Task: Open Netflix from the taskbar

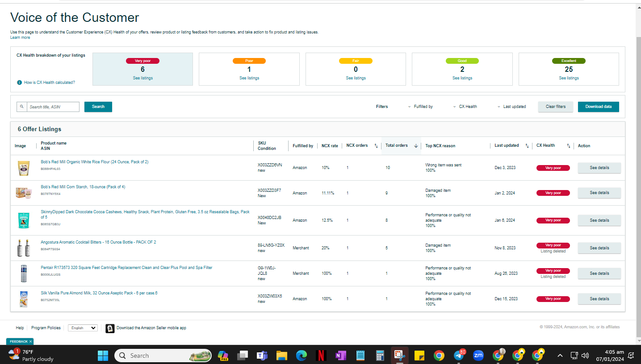Action: click(x=321, y=356)
